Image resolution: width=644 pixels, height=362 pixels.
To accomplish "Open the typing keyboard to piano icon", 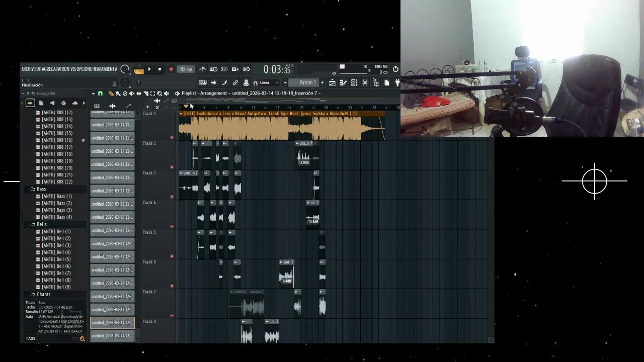I will (x=202, y=82).
